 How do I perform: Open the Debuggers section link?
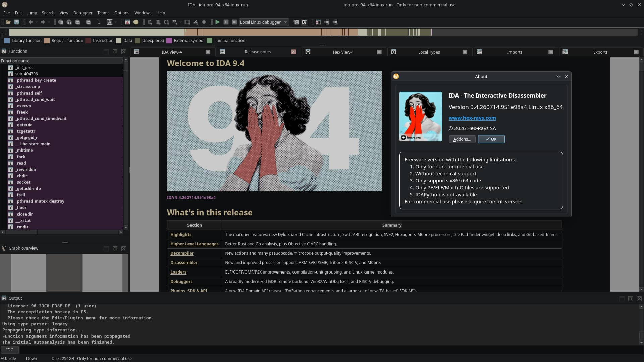(x=181, y=281)
